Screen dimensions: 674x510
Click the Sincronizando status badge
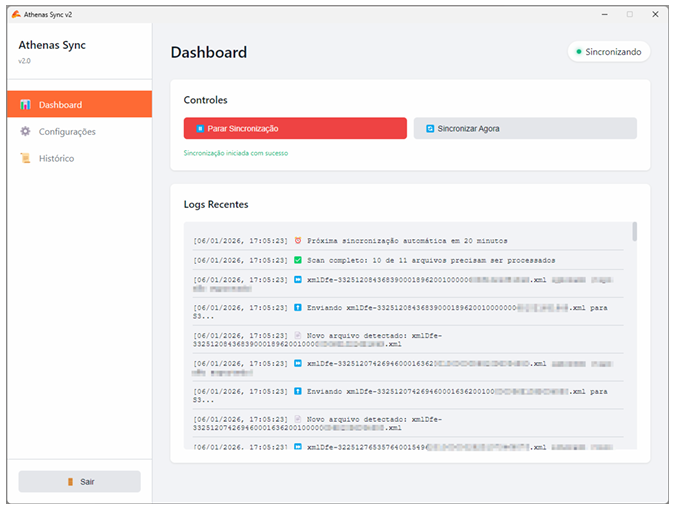[608, 51]
